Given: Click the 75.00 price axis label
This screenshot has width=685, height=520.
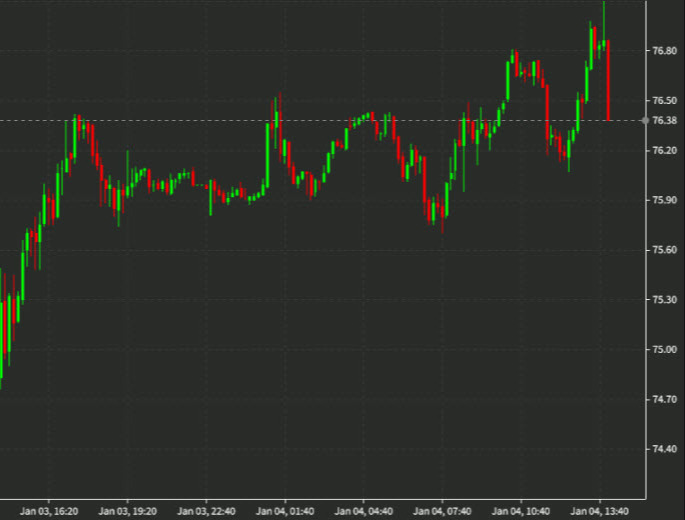Looking at the screenshot, I should point(665,349).
